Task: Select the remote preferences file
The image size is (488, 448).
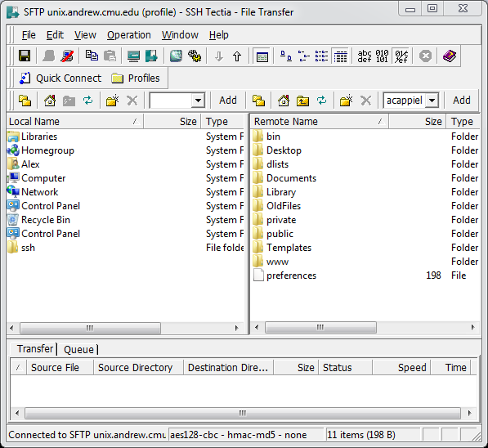Action: (x=285, y=276)
